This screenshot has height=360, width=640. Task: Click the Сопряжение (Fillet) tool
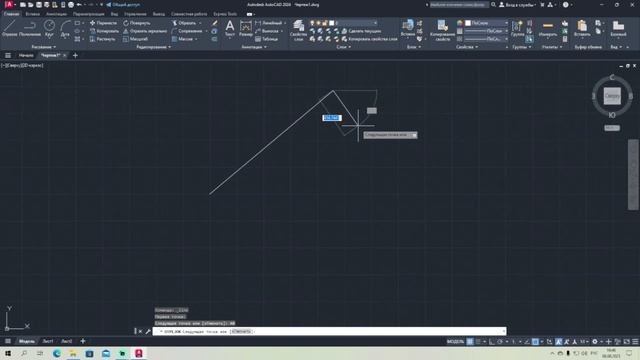(187, 31)
